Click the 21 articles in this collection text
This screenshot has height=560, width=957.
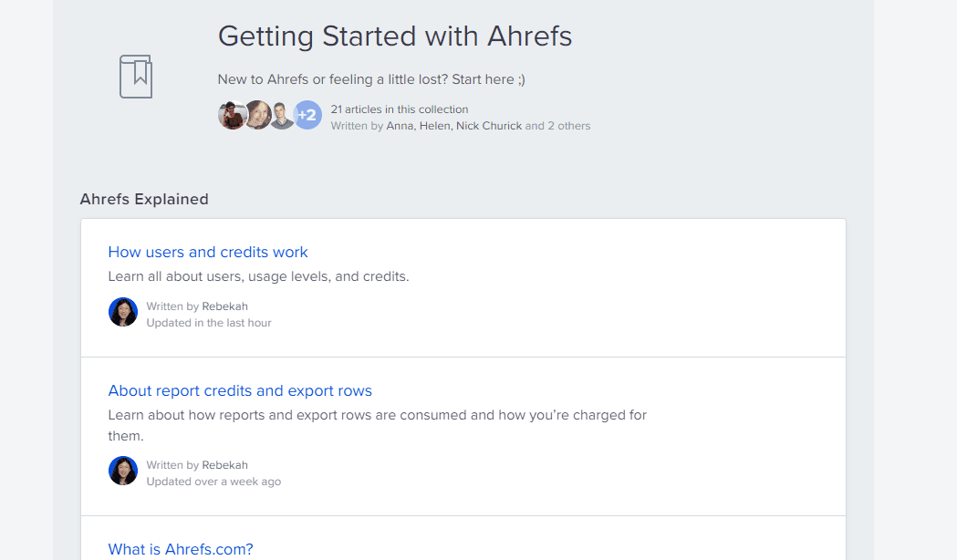point(400,109)
